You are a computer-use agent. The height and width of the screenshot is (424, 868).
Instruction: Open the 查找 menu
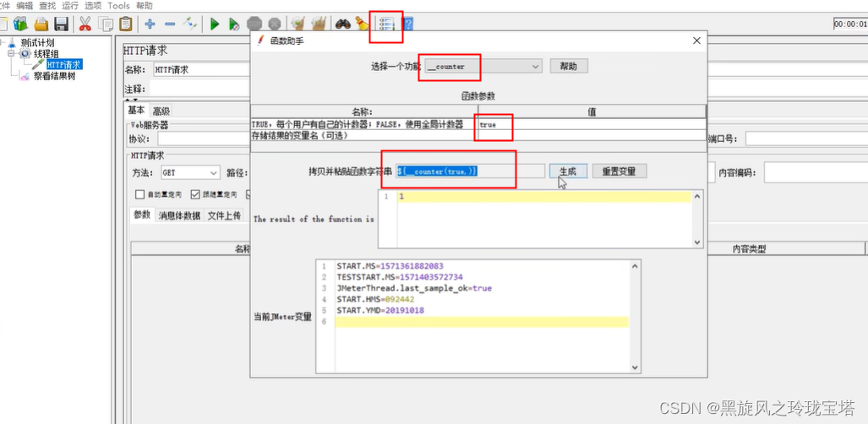point(47,6)
